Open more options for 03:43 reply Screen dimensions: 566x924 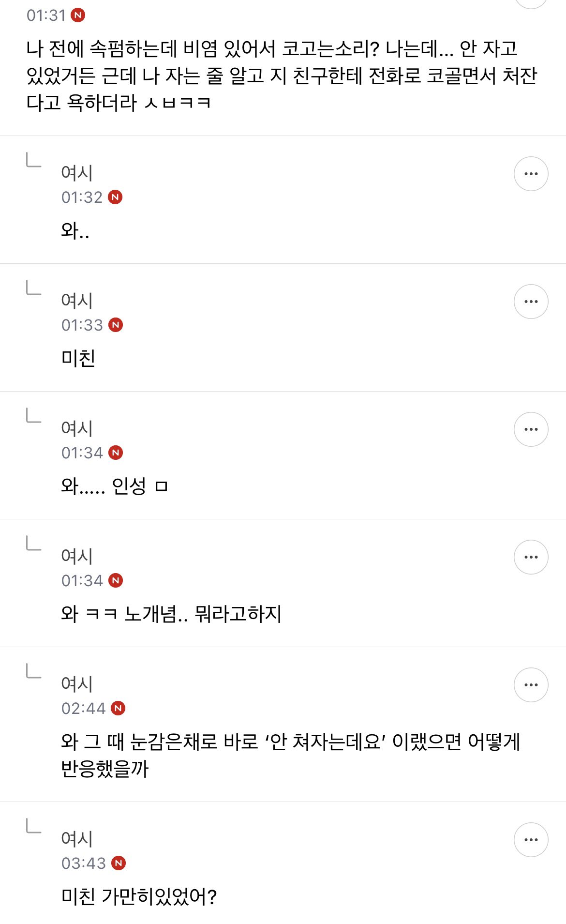pyautogui.click(x=531, y=840)
